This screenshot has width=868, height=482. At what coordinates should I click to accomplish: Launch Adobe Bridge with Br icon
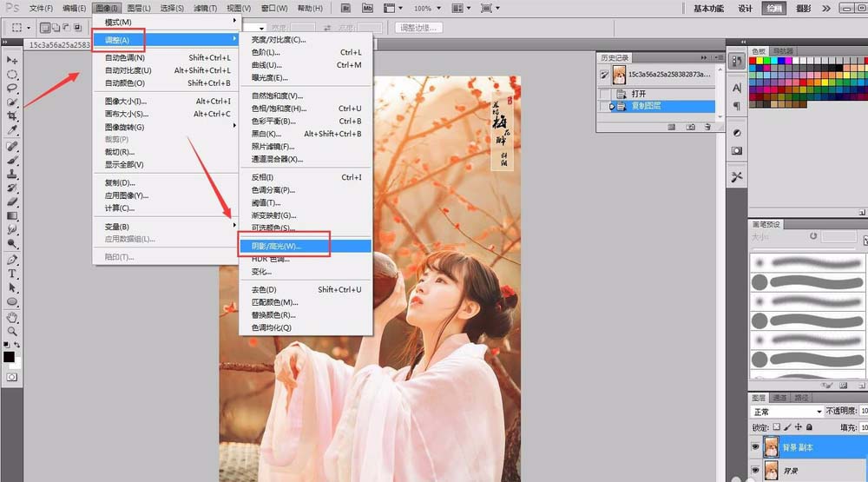[x=346, y=8]
